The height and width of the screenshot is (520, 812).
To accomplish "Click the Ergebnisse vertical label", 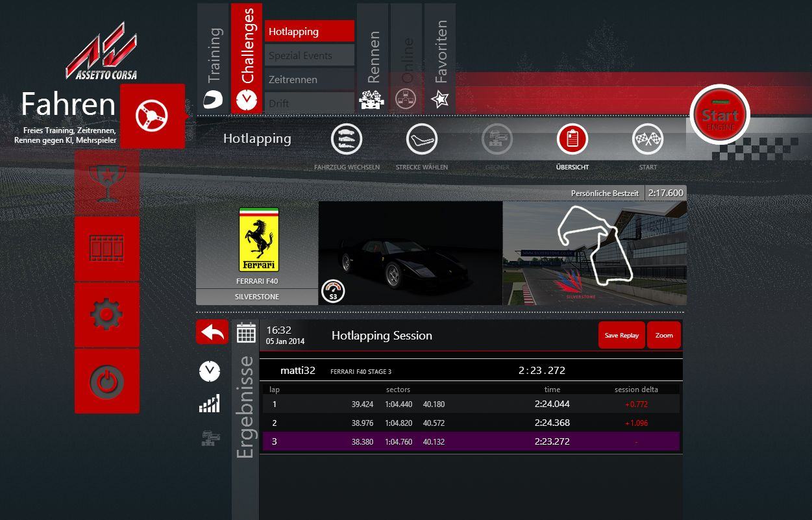I will coord(245,407).
